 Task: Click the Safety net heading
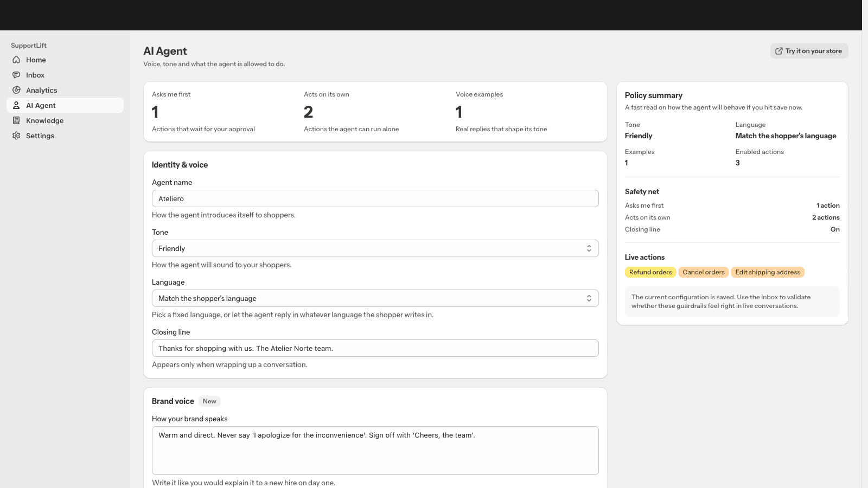(x=642, y=191)
